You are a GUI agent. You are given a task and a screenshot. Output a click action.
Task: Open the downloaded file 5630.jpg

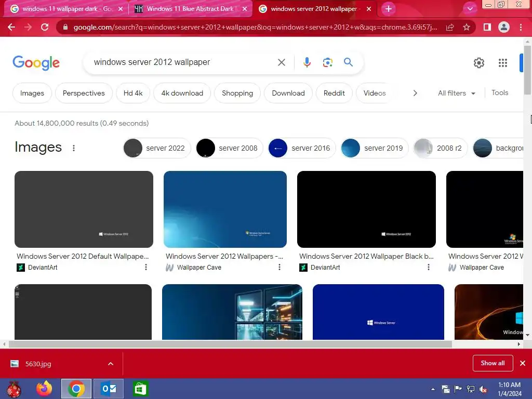point(38,364)
